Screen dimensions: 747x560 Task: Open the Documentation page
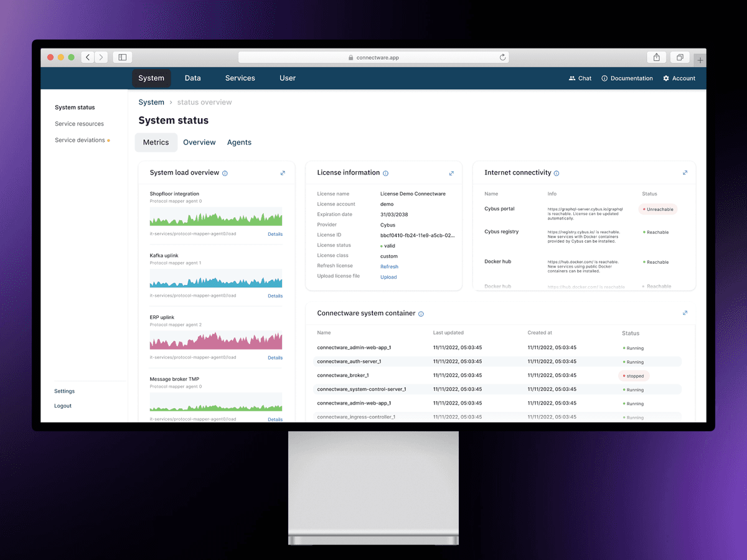tap(626, 78)
